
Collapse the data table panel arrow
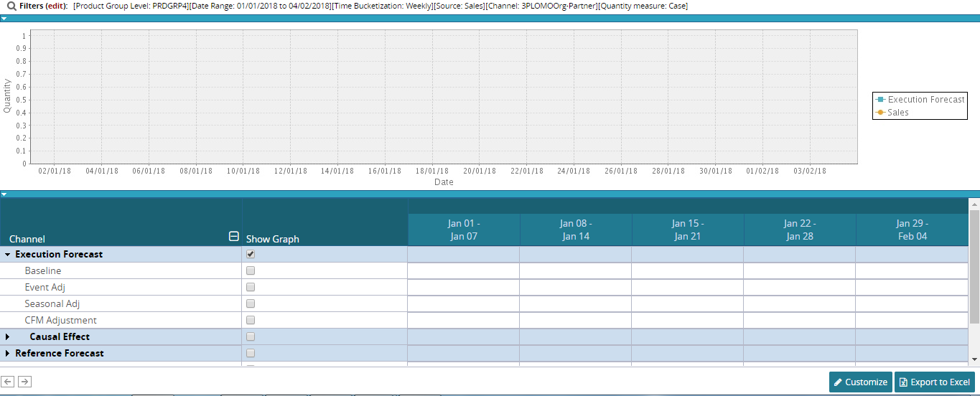coord(4,194)
